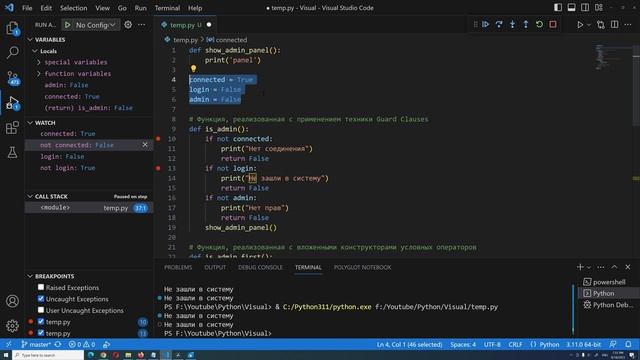Restart the debug session

[x=539, y=24]
